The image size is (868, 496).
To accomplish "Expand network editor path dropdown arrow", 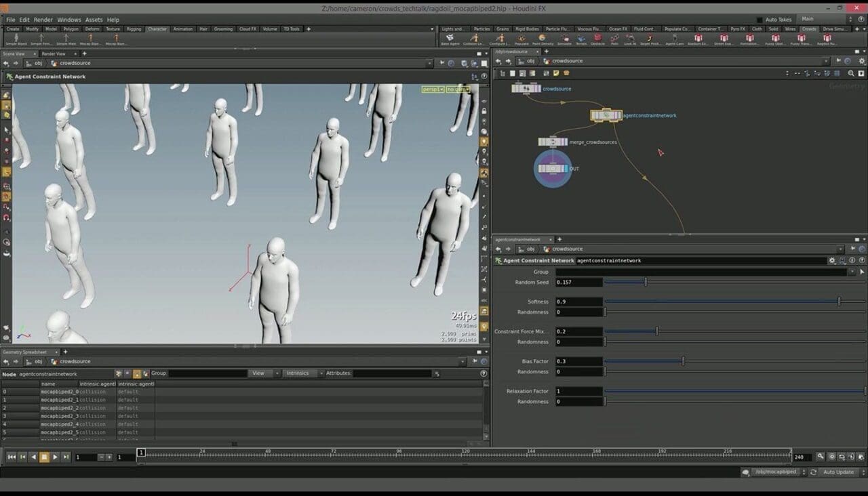I will coord(826,61).
